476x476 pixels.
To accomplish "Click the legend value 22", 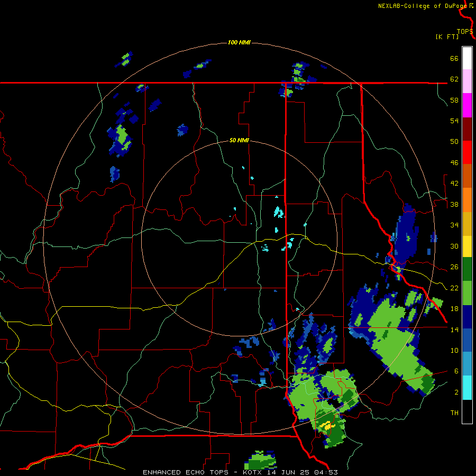I will coord(454,288).
